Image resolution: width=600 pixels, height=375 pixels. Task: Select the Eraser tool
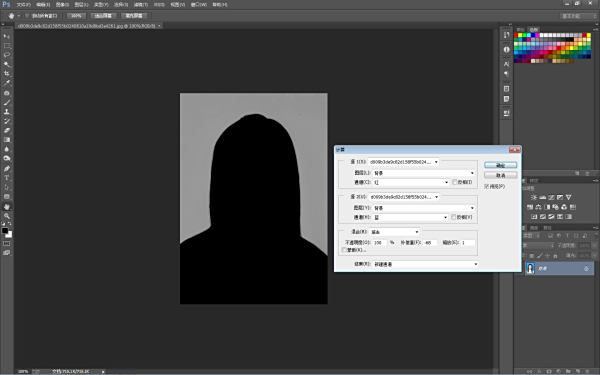tap(7, 130)
